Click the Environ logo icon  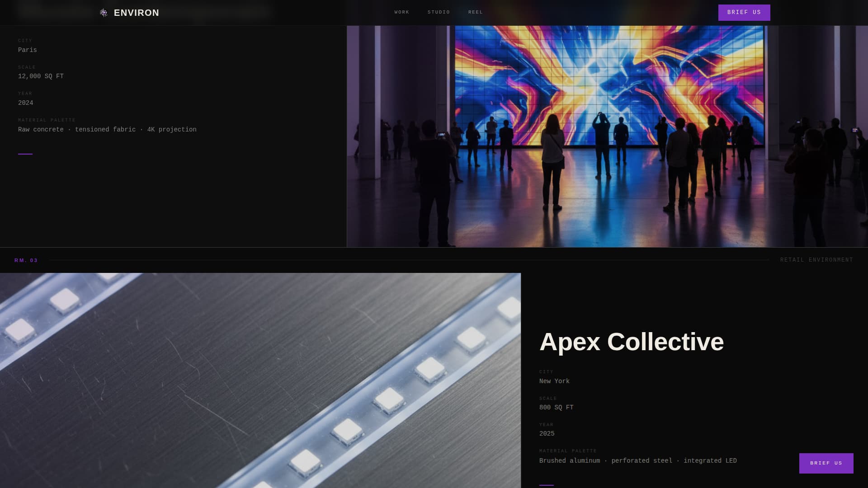coord(104,13)
